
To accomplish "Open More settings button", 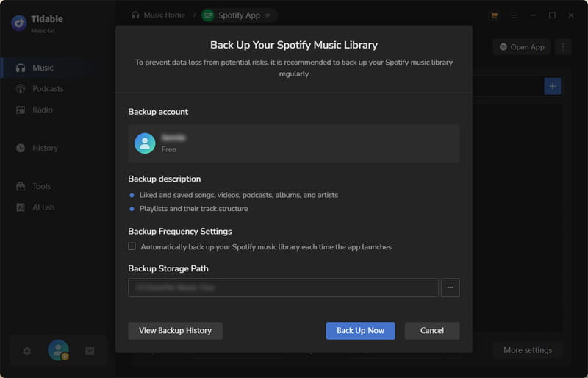I will click(528, 350).
